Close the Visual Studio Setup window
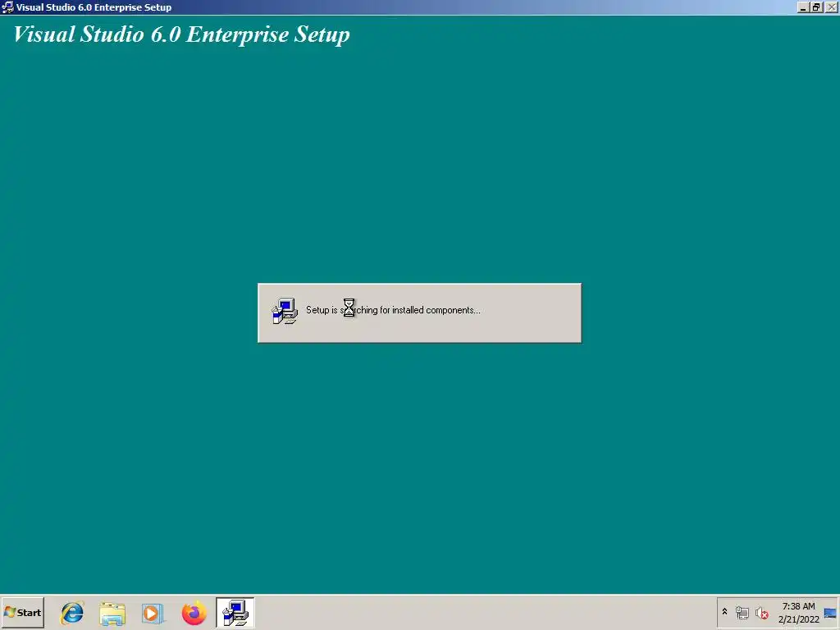This screenshot has height=630, width=840. [831, 7]
